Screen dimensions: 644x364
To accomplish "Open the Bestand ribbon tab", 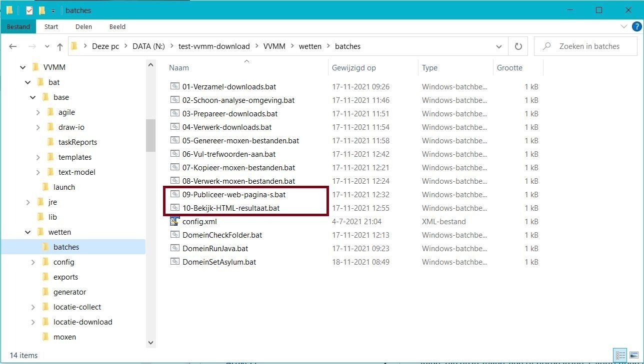I will tap(18, 27).
